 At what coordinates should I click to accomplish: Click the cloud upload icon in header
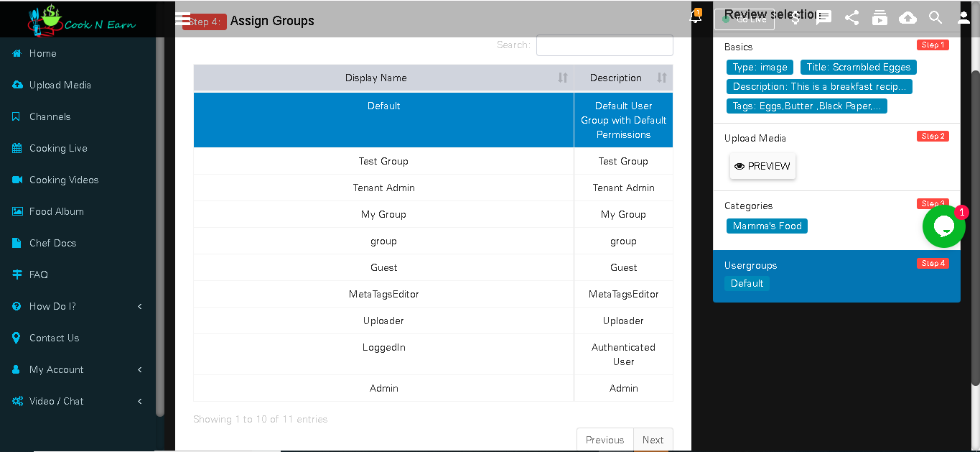907,18
